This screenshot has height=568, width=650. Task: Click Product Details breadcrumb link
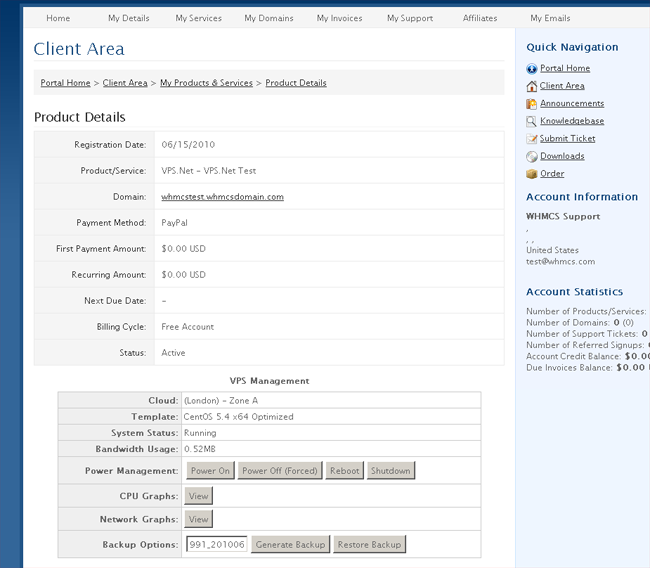(296, 83)
